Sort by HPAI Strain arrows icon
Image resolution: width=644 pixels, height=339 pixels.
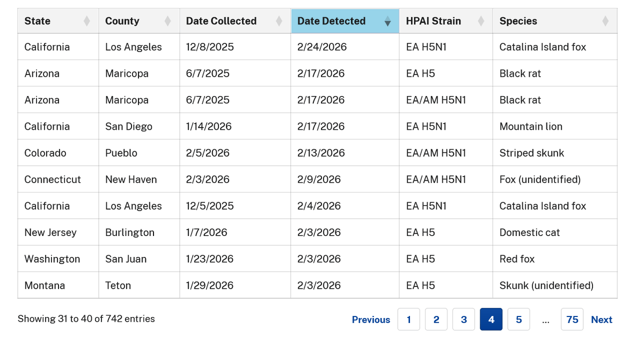(481, 21)
